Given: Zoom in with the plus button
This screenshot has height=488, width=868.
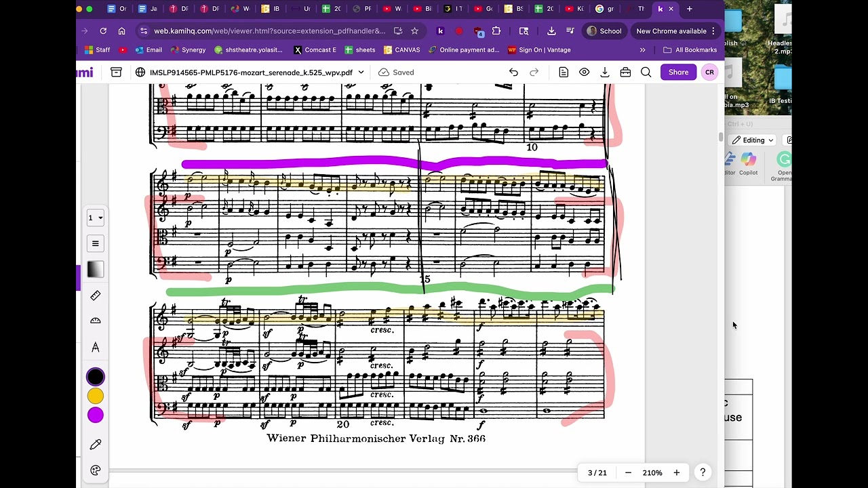Looking at the screenshot, I should pos(676,472).
